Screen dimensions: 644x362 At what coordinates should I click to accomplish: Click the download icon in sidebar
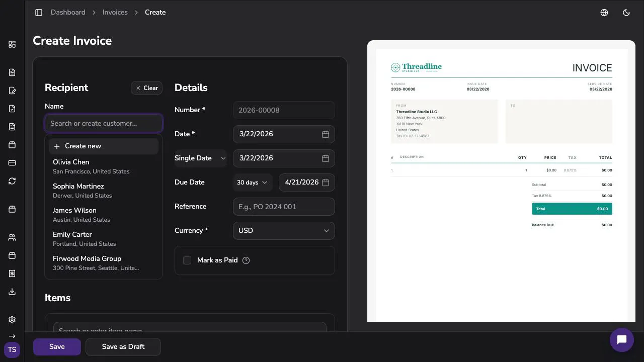pos(12,292)
